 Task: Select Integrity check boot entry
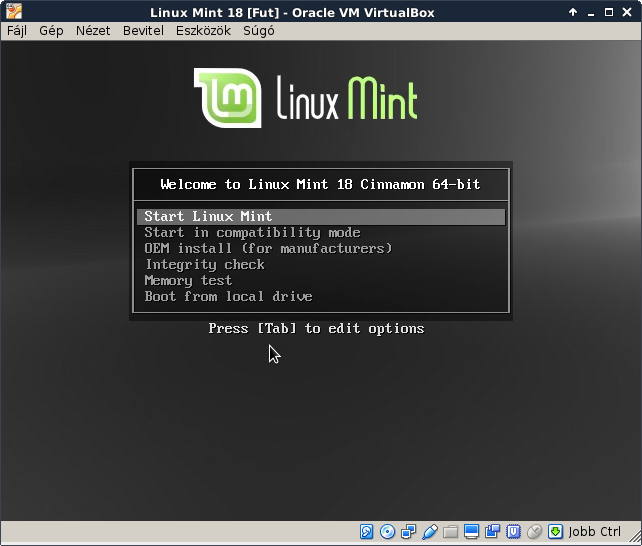(321, 264)
